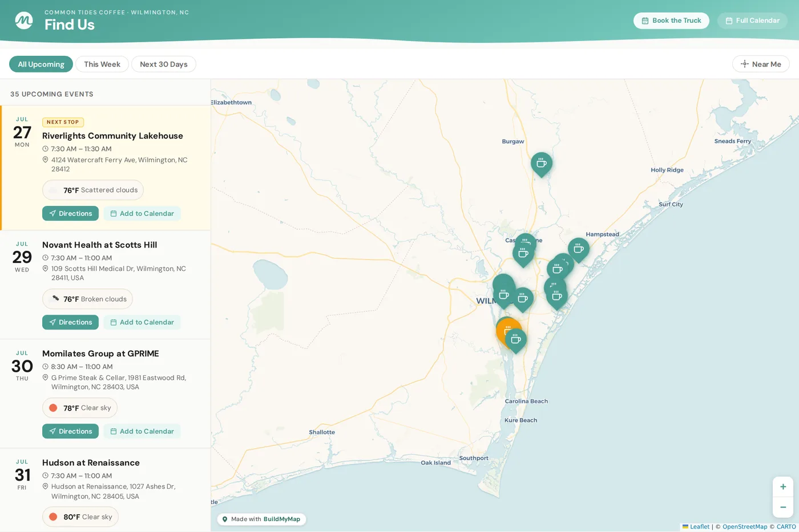799x532 pixels.
Task: Open the Full Calendar
Action: [x=752, y=21]
